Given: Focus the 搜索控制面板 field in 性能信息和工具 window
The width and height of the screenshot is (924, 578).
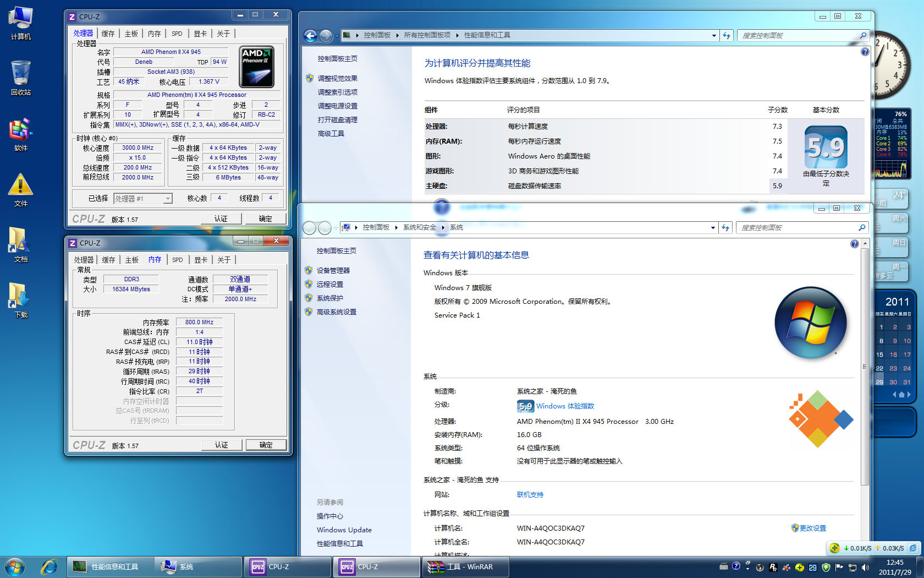Looking at the screenshot, I should [804, 35].
